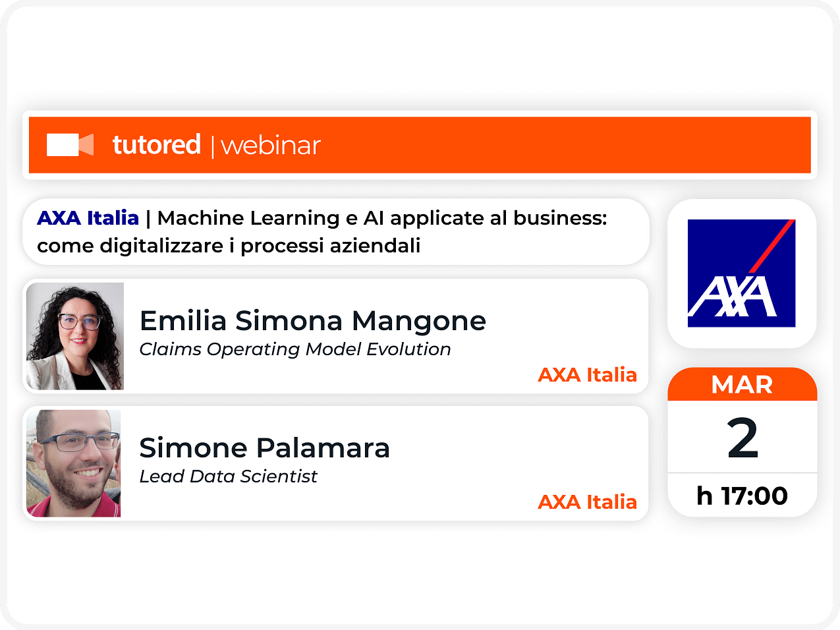
Task: Click the h 17:00 time label
Action: click(x=742, y=496)
